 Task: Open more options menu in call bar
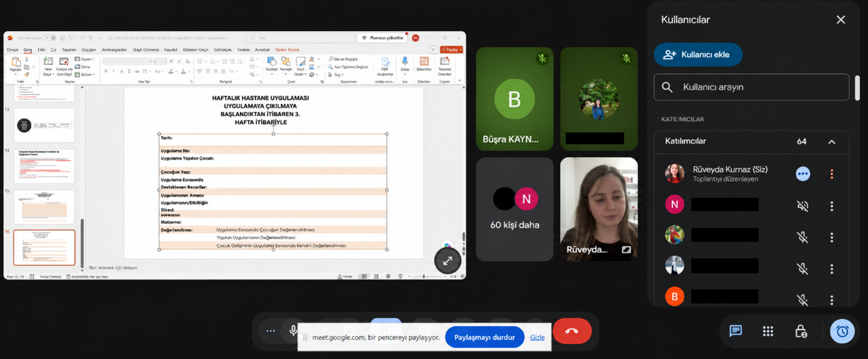pos(271,331)
